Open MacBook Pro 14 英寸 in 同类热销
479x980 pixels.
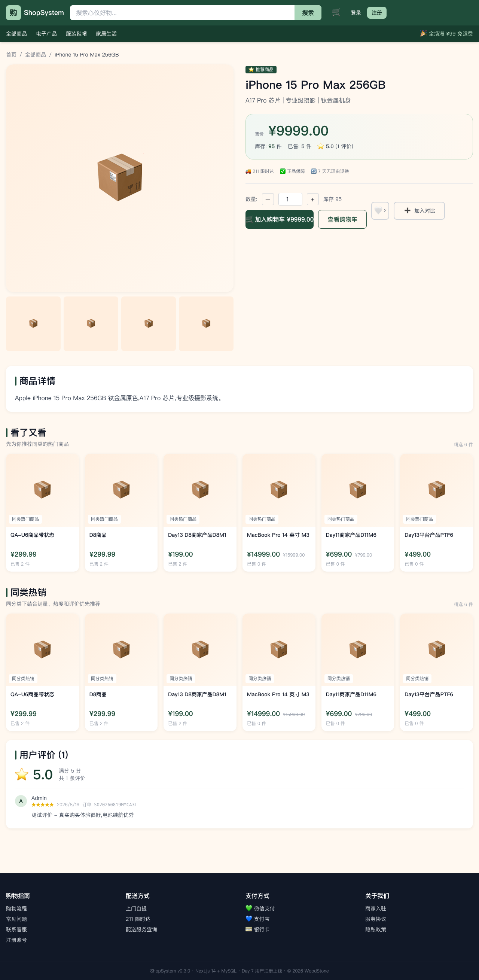click(x=278, y=672)
